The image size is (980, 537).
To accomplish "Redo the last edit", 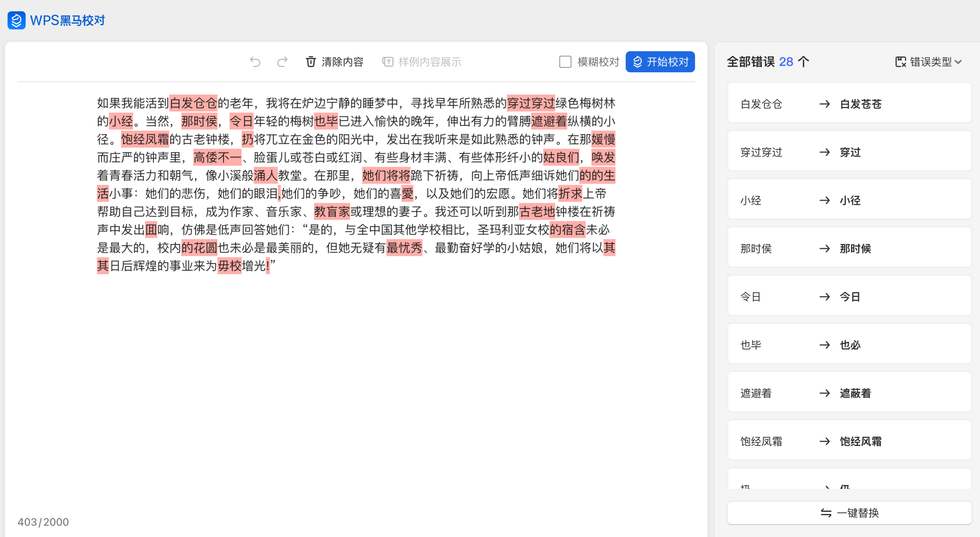I will coord(282,62).
